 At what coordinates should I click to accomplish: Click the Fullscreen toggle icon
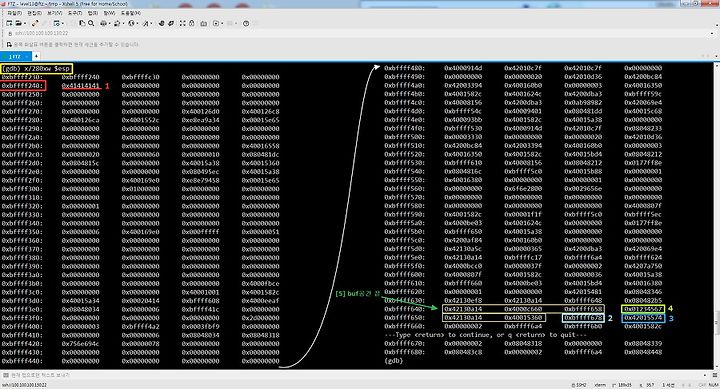coord(182,23)
